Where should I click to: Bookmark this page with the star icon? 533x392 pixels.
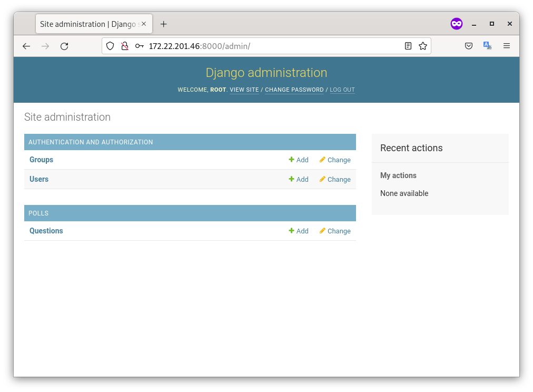pos(422,46)
